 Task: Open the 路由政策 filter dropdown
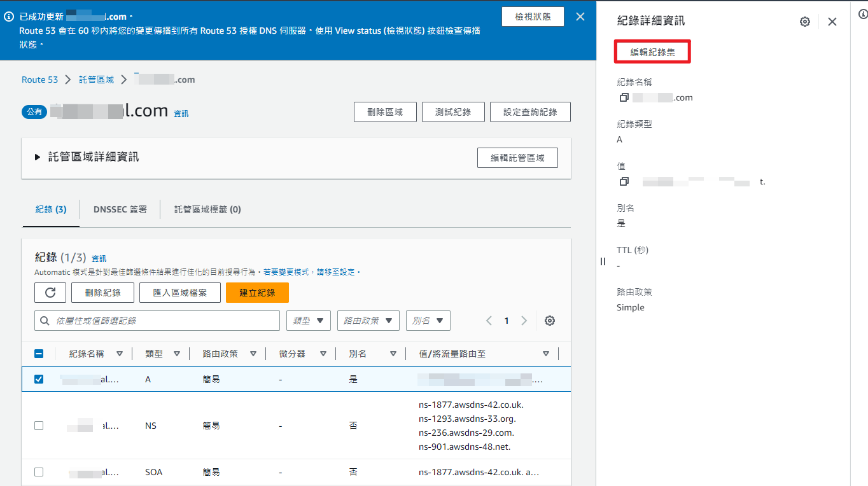tap(368, 321)
